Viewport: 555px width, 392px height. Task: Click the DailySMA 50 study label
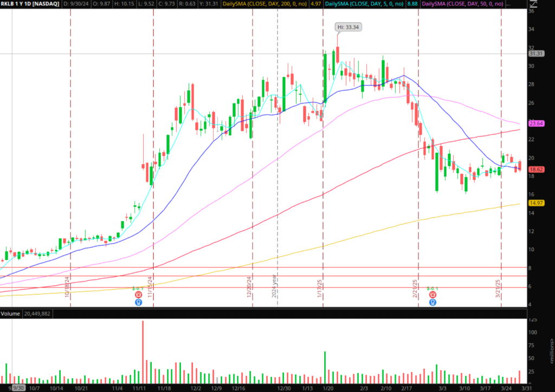(x=463, y=4)
